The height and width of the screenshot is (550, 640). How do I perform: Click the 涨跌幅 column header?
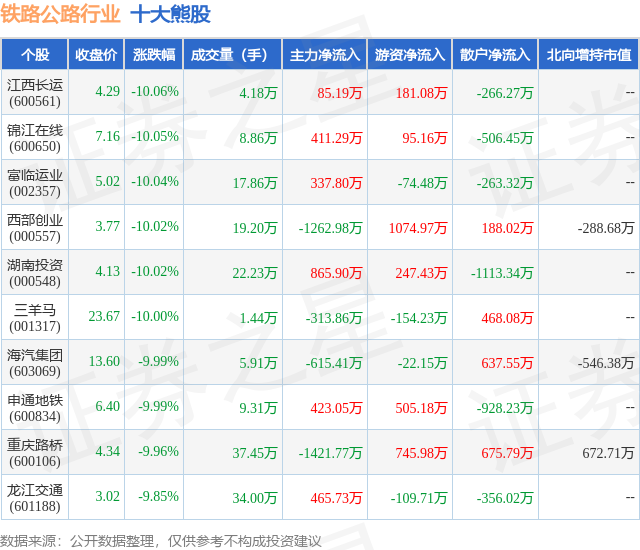[154, 55]
